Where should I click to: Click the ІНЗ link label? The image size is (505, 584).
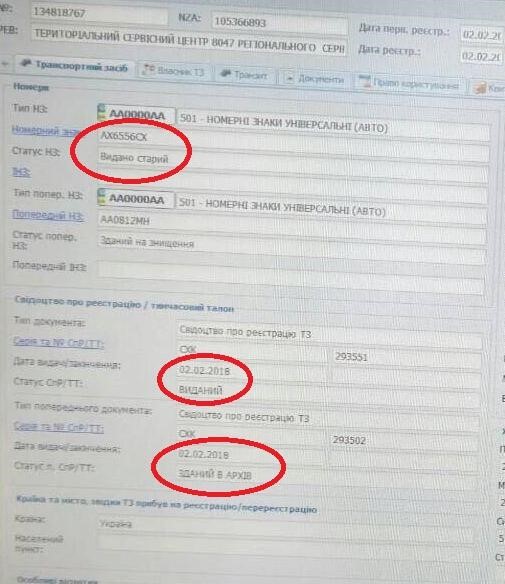click(x=22, y=172)
